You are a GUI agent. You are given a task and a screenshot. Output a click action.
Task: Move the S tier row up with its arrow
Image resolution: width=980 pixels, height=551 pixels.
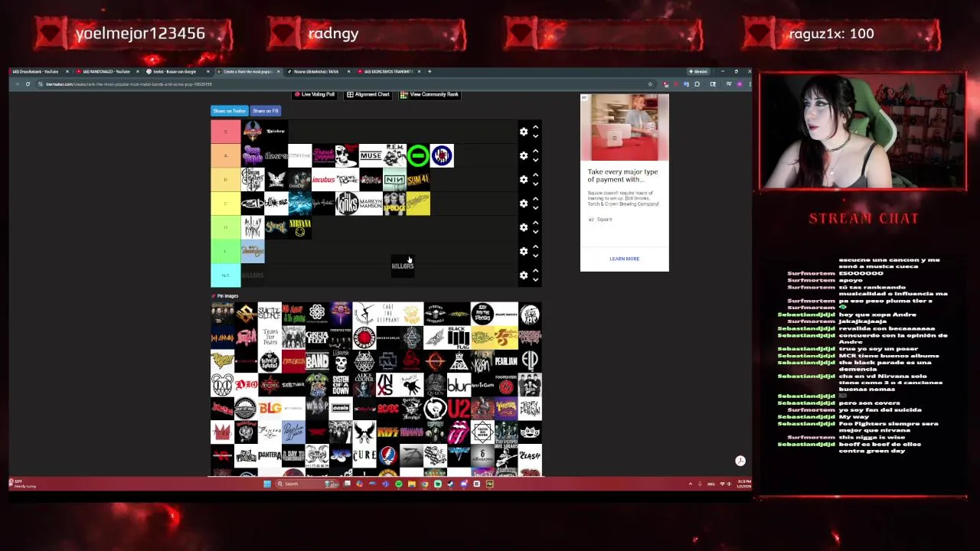click(535, 127)
